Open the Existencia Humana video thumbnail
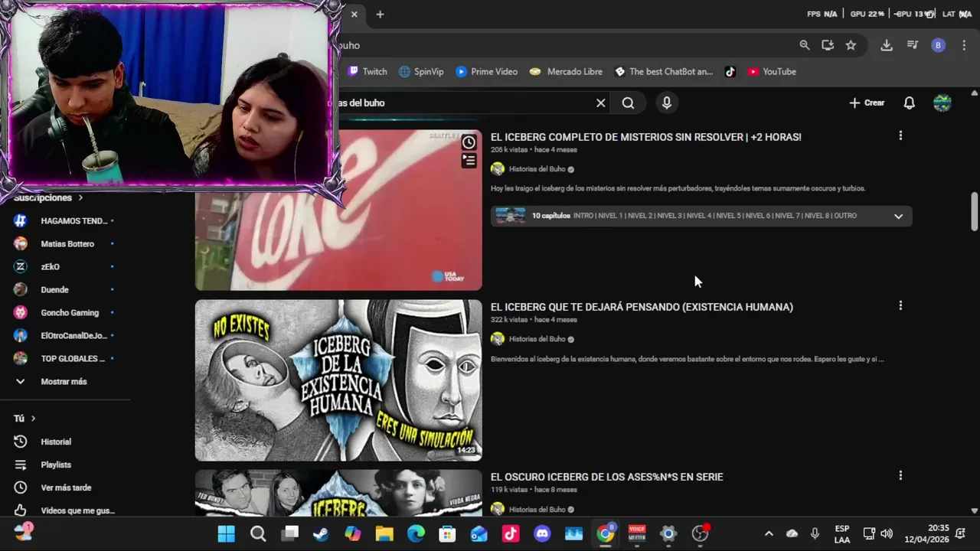 click(338, 380)
